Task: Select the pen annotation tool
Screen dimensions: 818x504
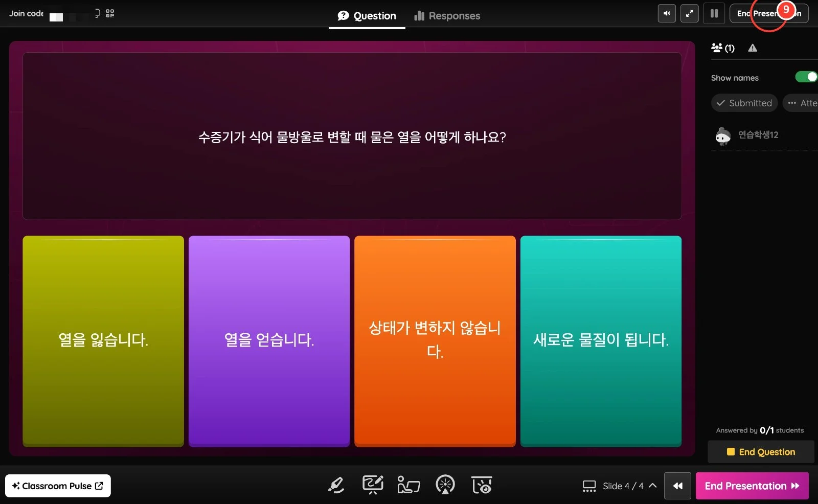Action: click(336, 485)
